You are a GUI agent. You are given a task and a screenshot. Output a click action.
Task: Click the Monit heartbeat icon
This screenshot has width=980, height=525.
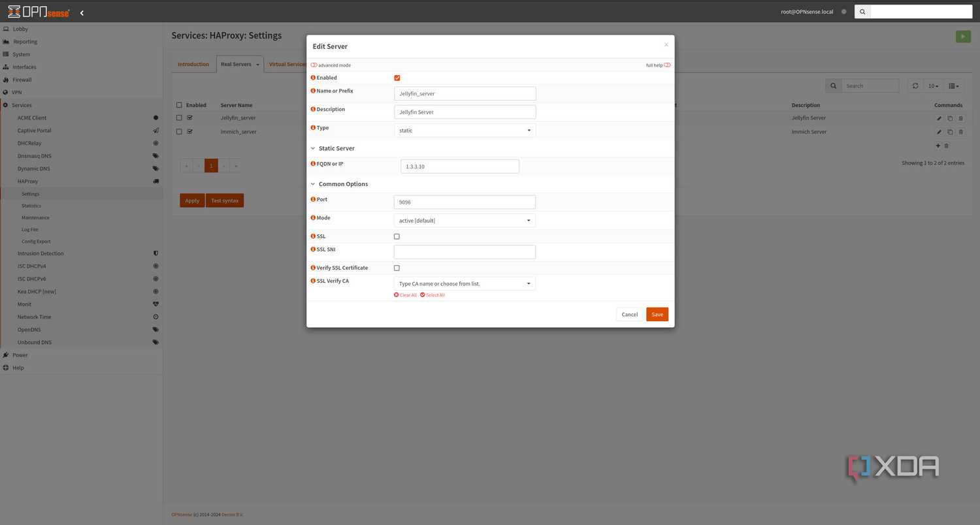coord(155,304)
